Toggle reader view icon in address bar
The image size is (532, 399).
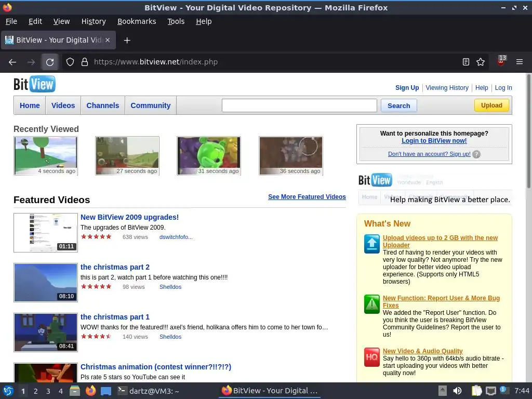466,62
